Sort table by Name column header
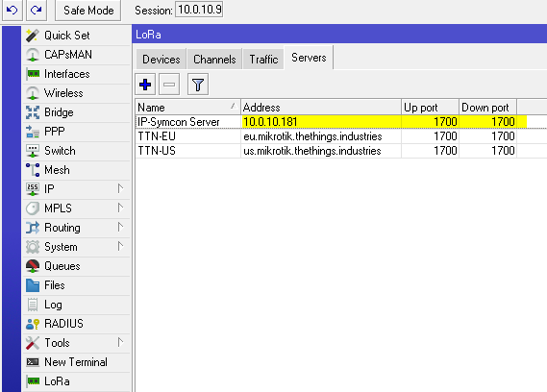Viewport: 547px width, 392px height. tap(187, 107)
